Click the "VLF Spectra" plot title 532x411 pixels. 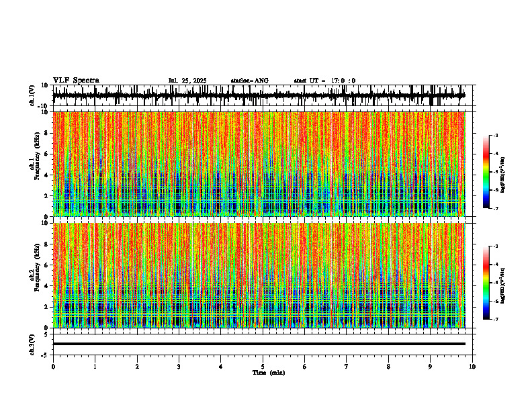point(76,81)
